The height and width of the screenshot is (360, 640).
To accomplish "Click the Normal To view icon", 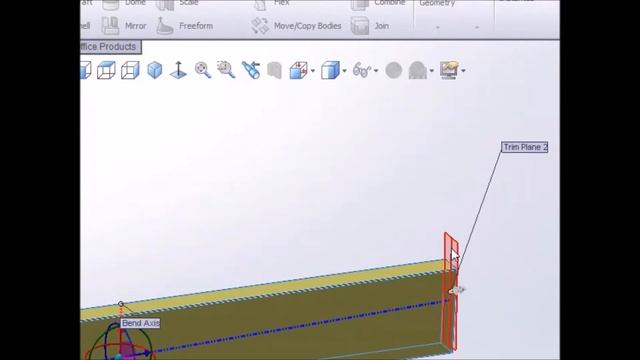I will 178,70.
